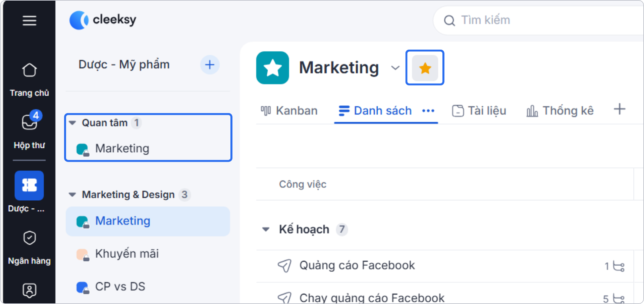Switch to the Thống kê tab
644x304 pixels.
tap(560, 111)
